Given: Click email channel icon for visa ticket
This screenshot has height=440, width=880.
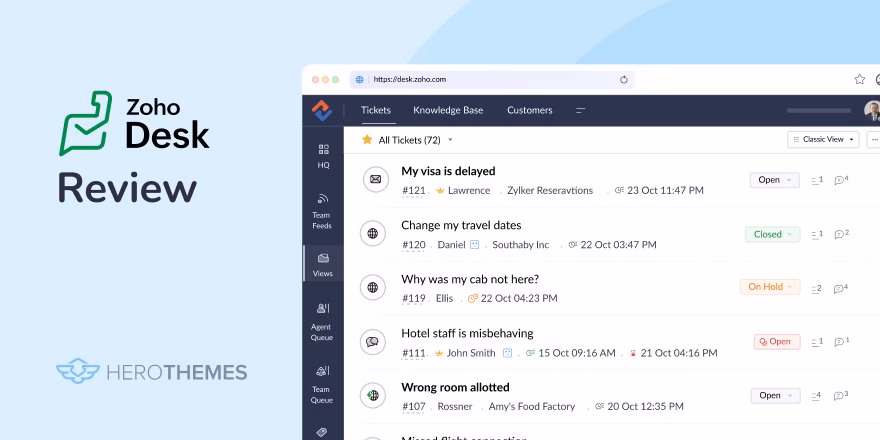Looking at the screenshot, I should pos(375,180).
